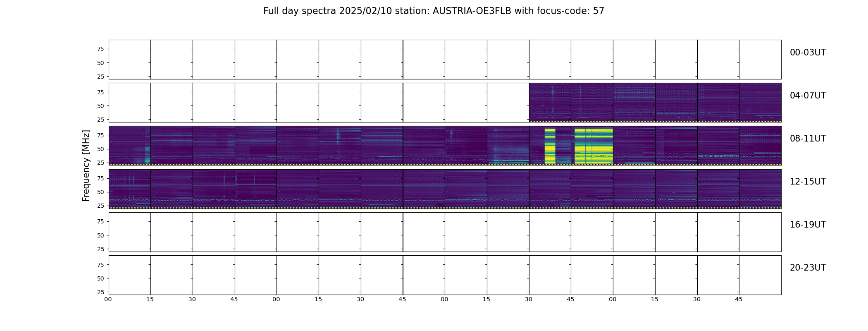
Task: Click the leftmost "00" time axis tick
Action: pyautogui.click(x=108, y=299)
